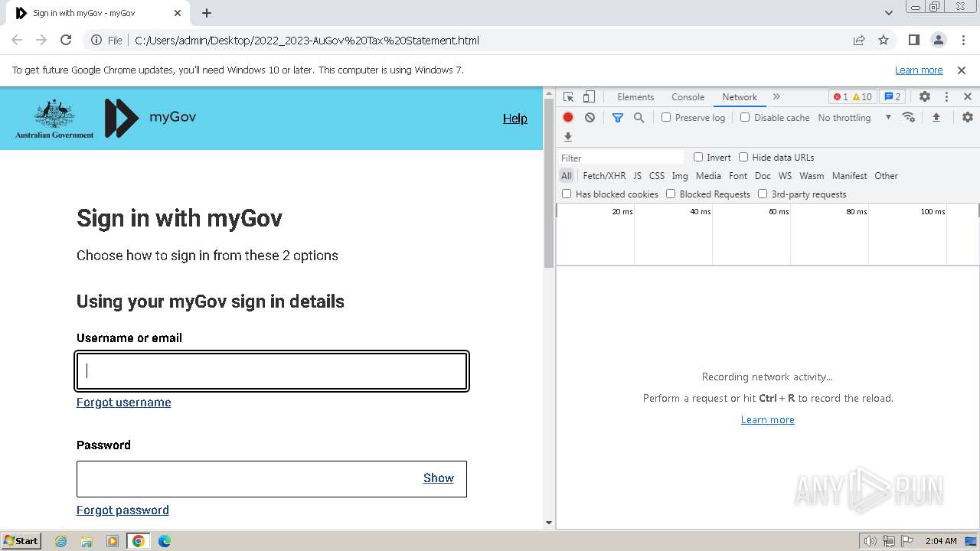
Task: Click the Network Filter text box
Action: pyautogui.click(x=621, y=158)
